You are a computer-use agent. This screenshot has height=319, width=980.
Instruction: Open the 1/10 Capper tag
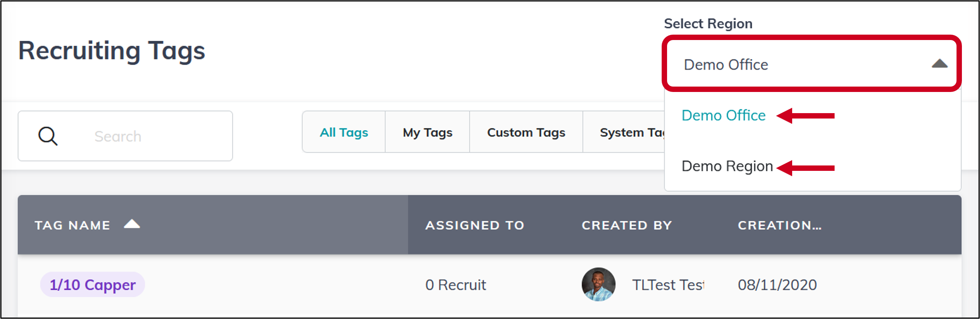coord(92,285)
